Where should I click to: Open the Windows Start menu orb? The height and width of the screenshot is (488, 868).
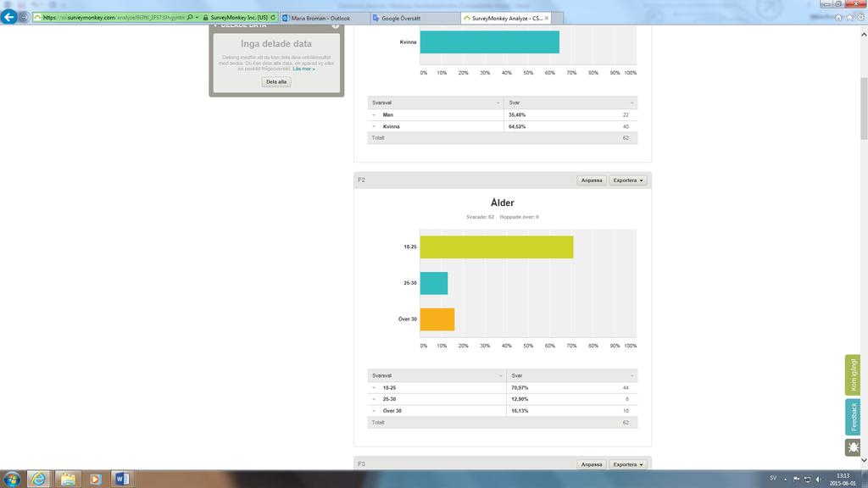click(x=12, y=480)
